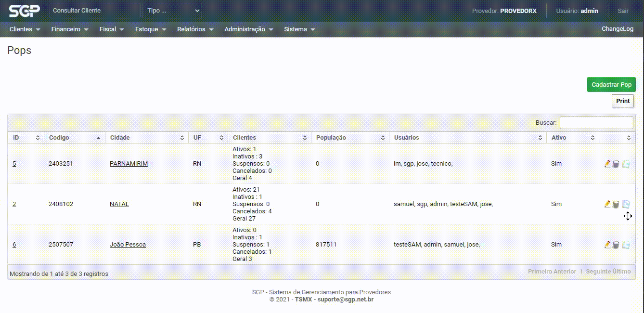Select codigo cell 2507507

pyautogui.click(x=61, y=245)
